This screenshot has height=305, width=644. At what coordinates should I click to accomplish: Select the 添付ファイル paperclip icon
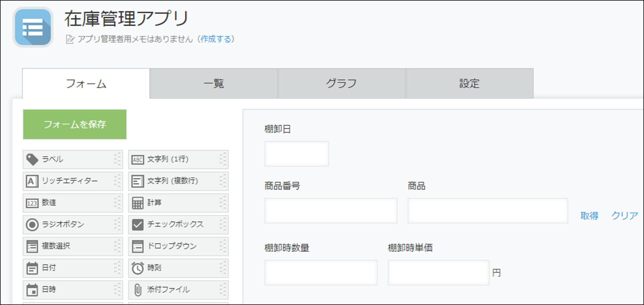pos(138,290)
